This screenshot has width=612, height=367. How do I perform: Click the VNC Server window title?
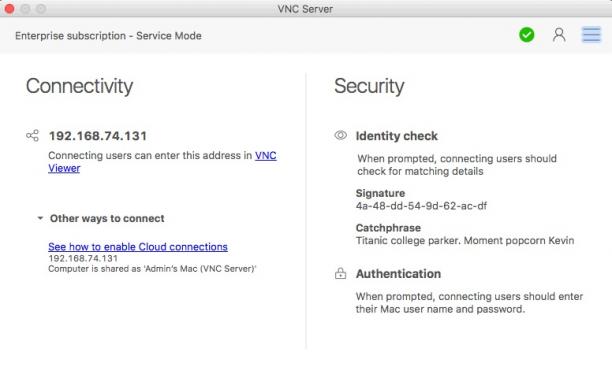305,9
